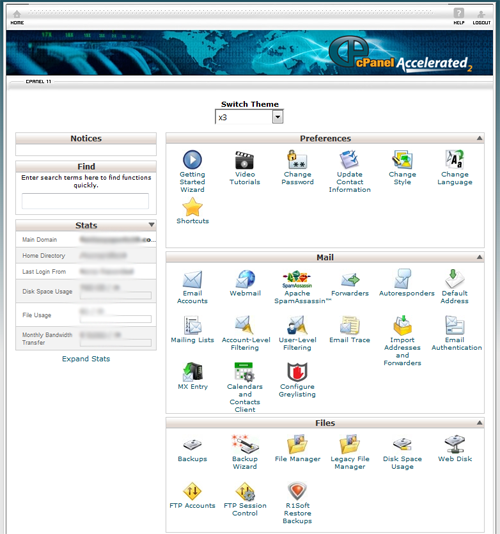Open Video Tutorials
This screenshot has width=500, height=534.
(x=245, y=168)
